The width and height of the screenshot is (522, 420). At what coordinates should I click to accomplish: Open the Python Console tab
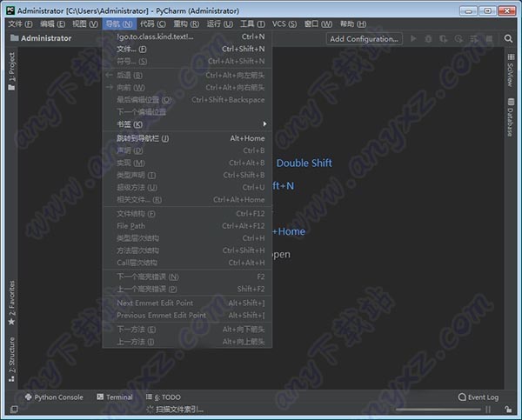(54, 397)
